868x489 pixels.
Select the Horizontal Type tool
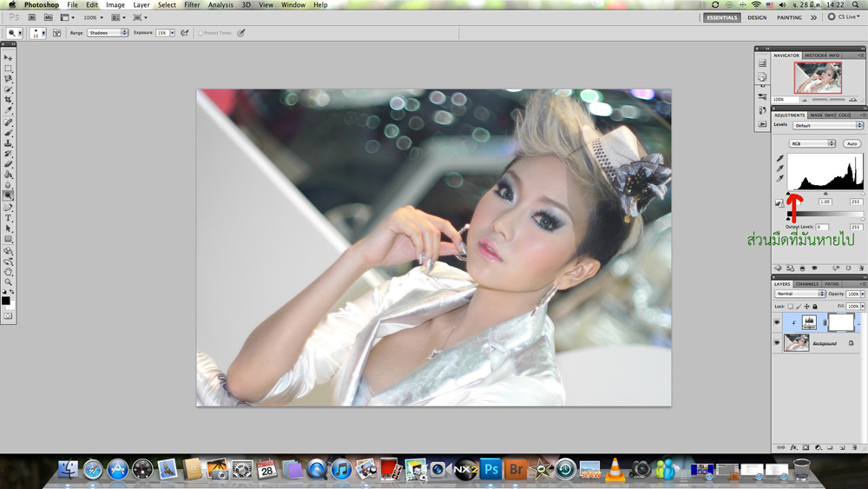9,218
